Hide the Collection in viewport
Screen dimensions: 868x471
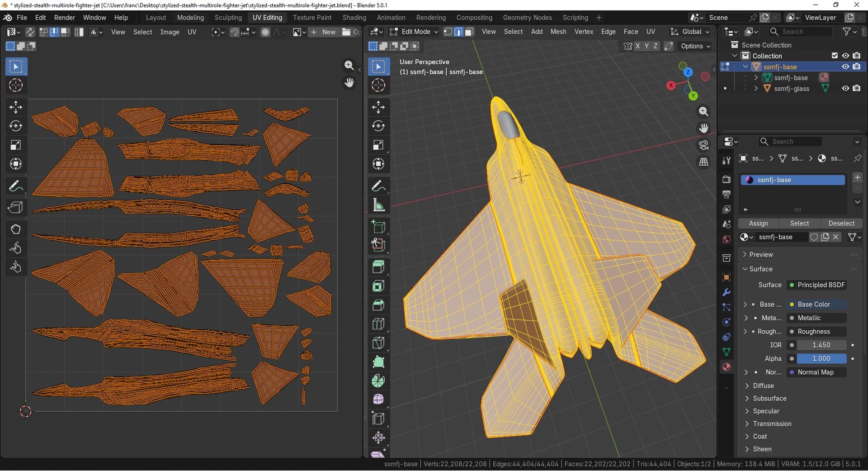tap(845, 56)
